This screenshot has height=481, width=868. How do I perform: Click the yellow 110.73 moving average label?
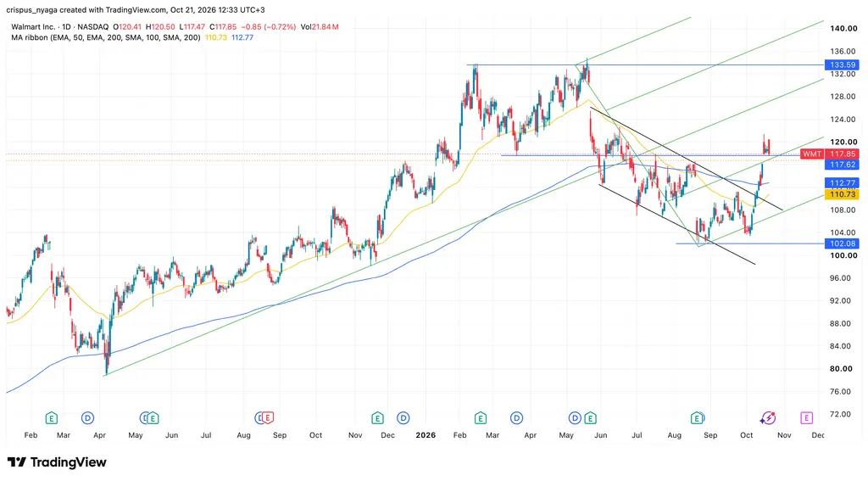click(843, 194)
